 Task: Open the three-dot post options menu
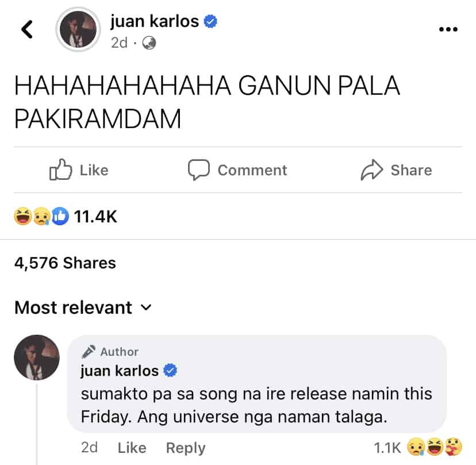pos(448,29)
